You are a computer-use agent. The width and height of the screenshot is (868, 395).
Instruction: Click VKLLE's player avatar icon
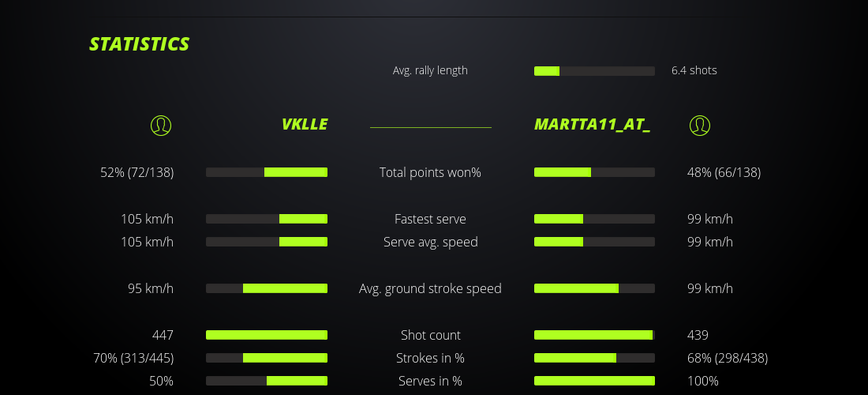click(x=160, y=125)
